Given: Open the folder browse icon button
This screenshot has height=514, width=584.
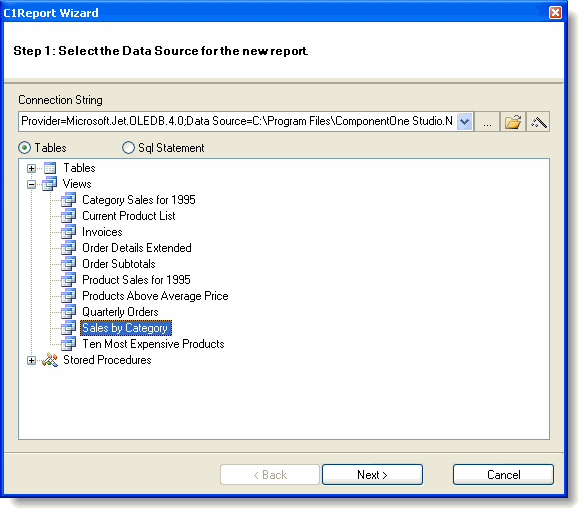Looking at the screenshot, I should [512, 122].
